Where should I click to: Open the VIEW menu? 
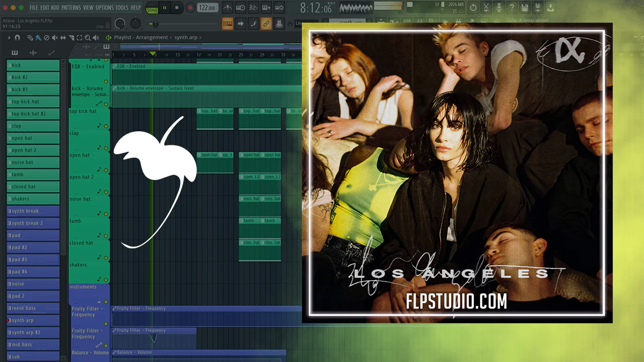[88, 8]
